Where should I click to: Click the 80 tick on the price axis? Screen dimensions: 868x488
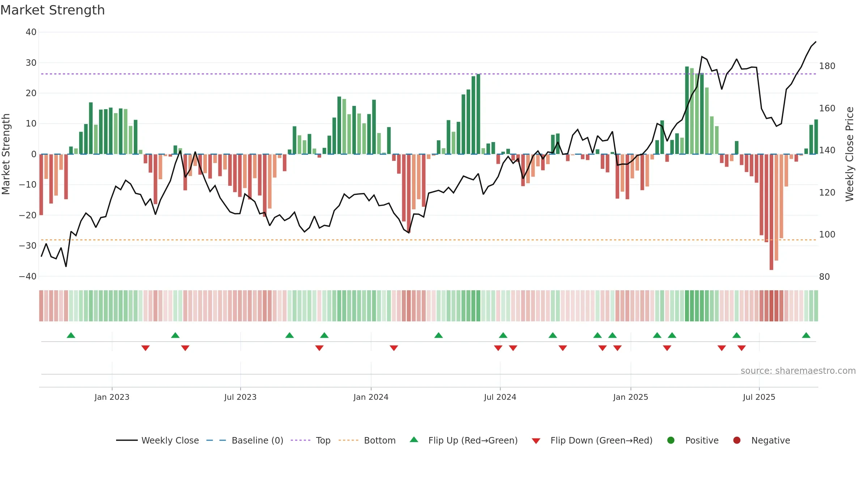[825, 277]
